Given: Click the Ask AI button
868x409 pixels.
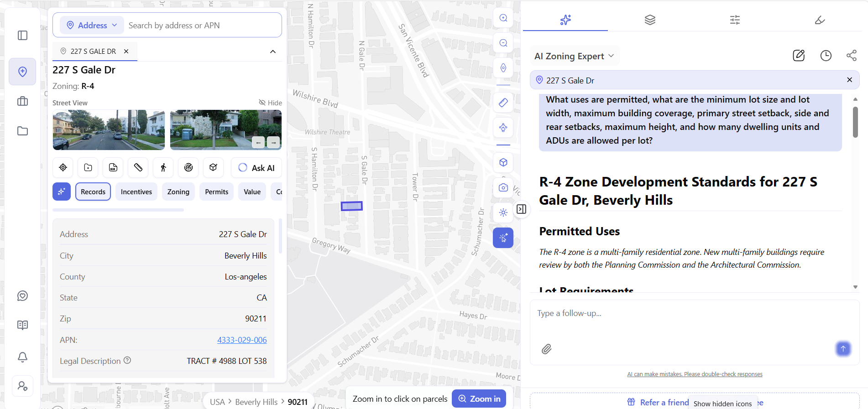Looking at the screenshot, I should (256, 168).
